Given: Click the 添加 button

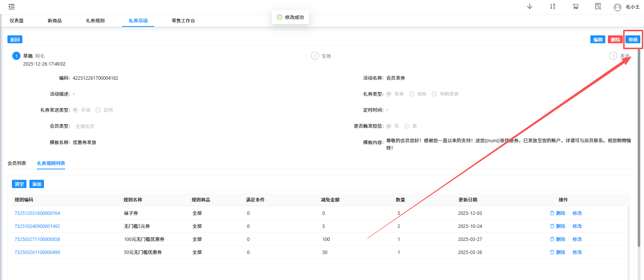Looking at the screenshot, I should tap(36, 184).
